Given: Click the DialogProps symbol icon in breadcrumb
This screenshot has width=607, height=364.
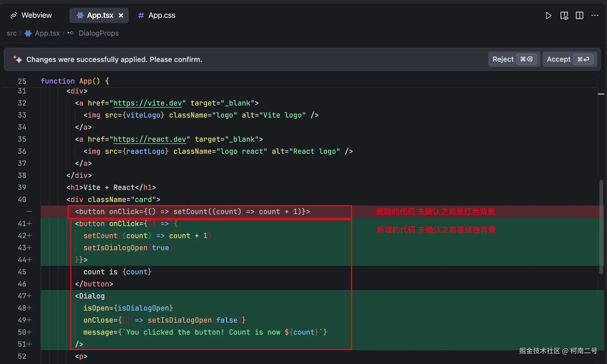Looking at the screenshot, I should pos(71,33).
